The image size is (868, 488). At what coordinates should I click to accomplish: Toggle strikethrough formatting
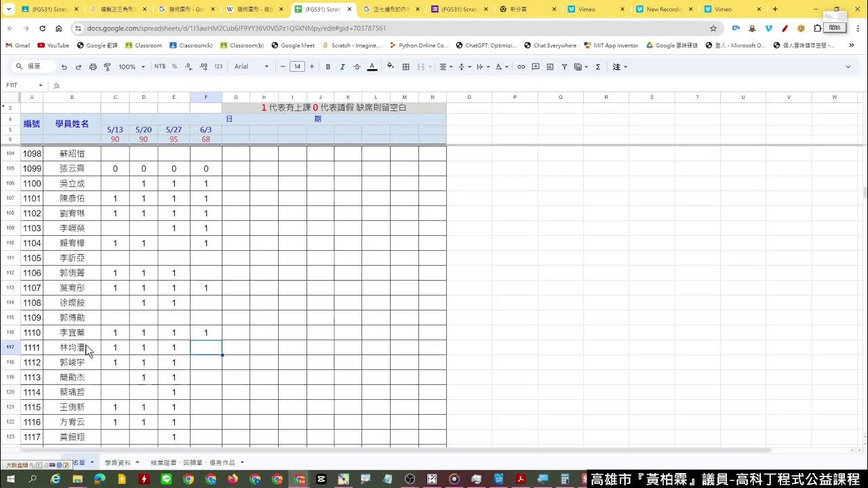[357, 66]
